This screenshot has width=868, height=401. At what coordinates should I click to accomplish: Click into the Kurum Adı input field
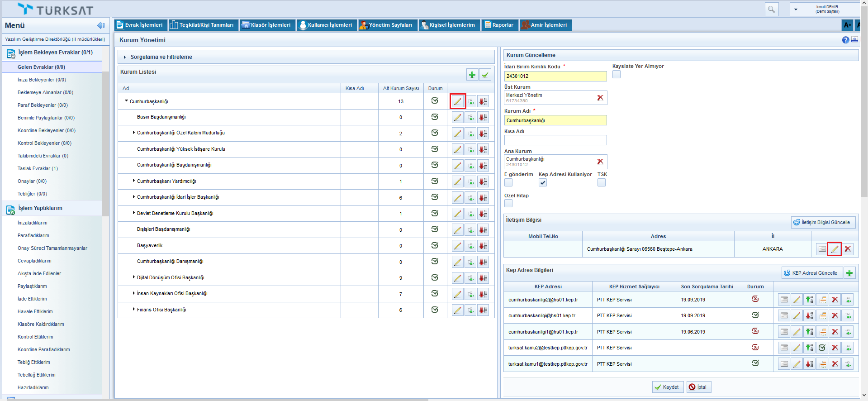tap(555, 120)
